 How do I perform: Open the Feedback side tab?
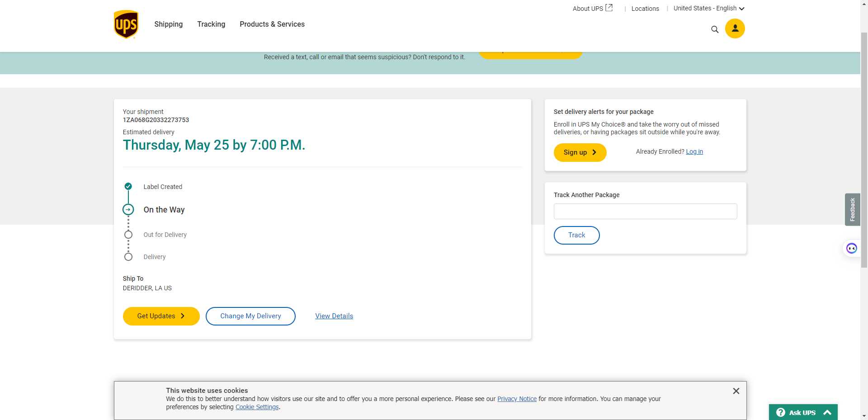pyautogui.click(x=852, y=210)
